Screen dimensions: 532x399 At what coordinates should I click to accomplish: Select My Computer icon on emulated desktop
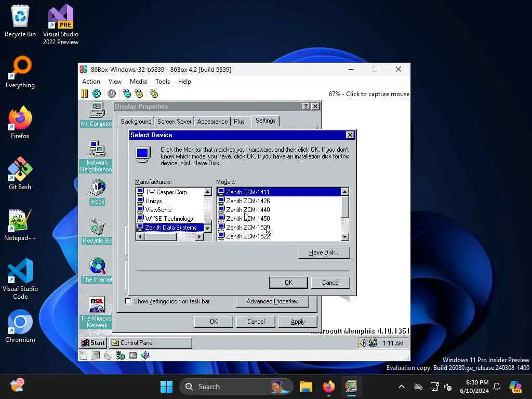97,115
